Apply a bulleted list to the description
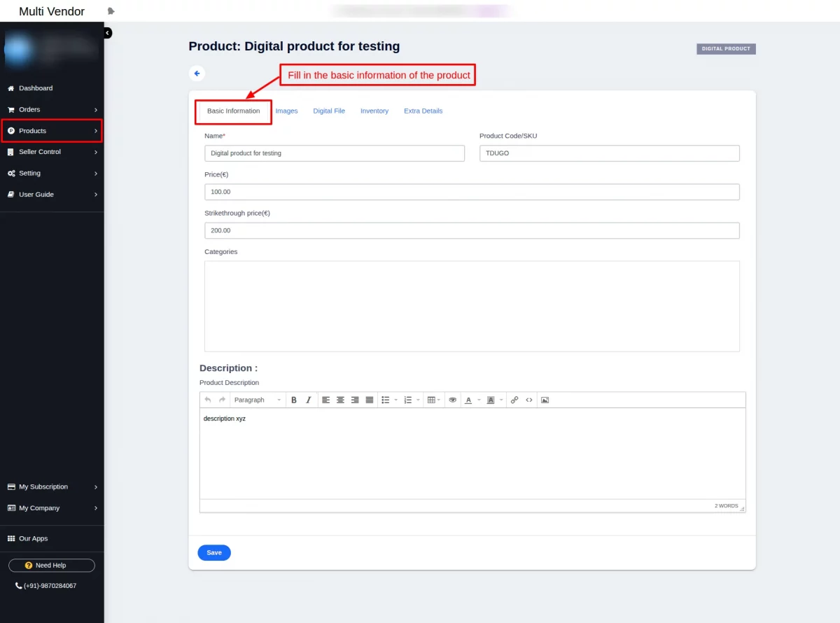This screenshot has width=840, height=623. (385, 400)
